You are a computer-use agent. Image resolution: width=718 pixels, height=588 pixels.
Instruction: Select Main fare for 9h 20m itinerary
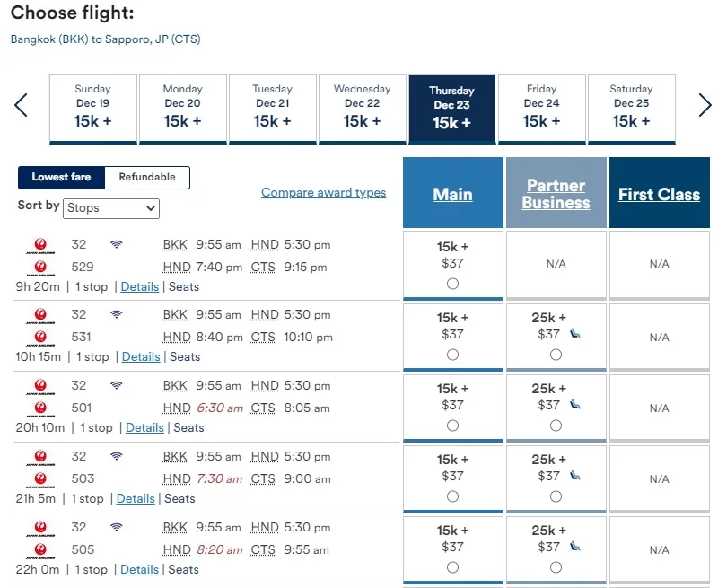click(x=452, y=284)
